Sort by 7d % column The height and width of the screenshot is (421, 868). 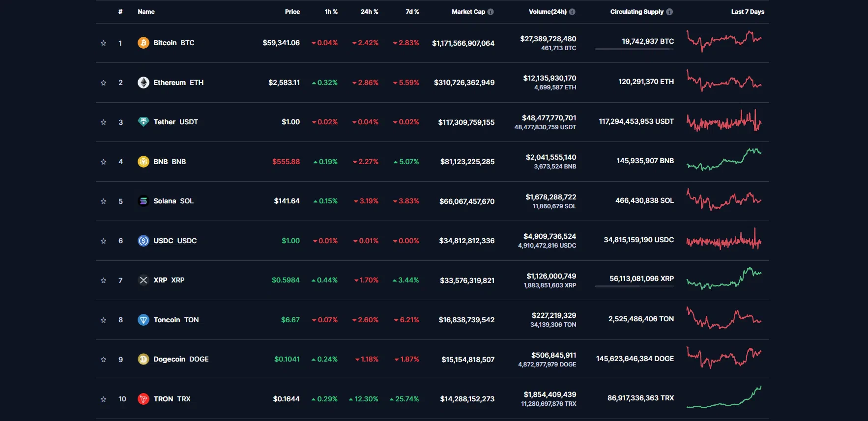click(x=412, y=12)
